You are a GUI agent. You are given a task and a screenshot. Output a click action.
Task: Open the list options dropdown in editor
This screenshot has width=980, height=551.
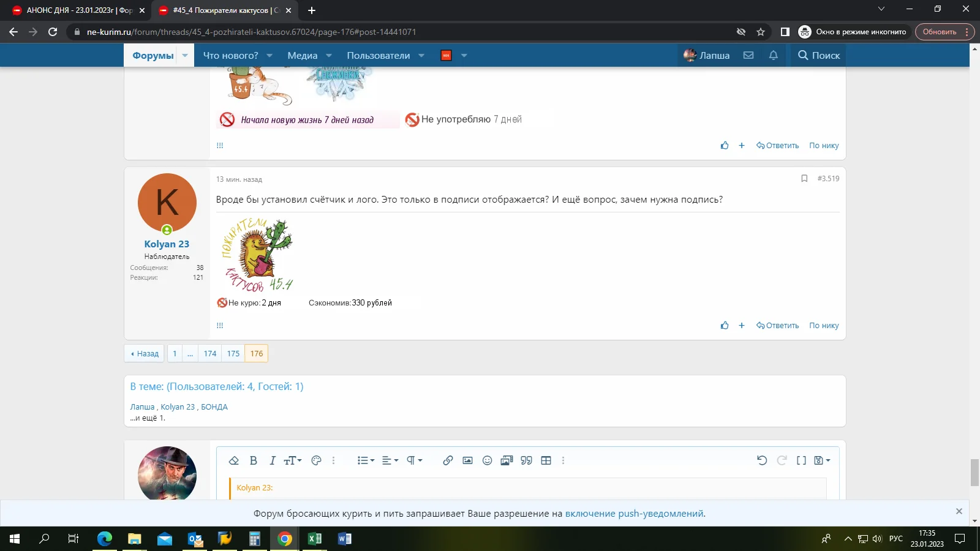click(366, 460)
